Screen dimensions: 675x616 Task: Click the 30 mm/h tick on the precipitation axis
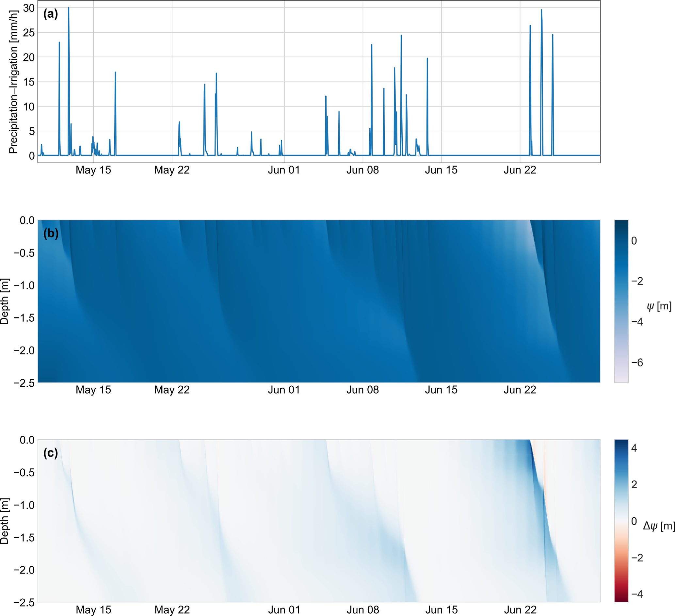[29, 8]
